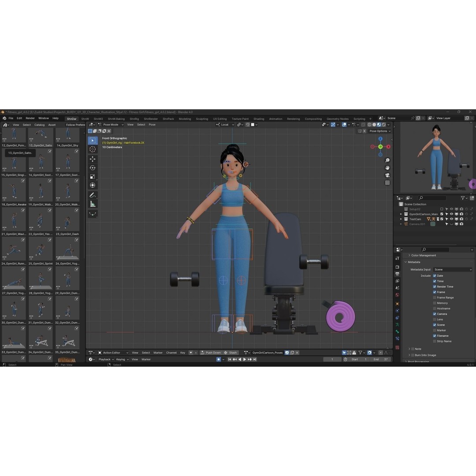Open the Pose Options dropdown

[380, 131]
